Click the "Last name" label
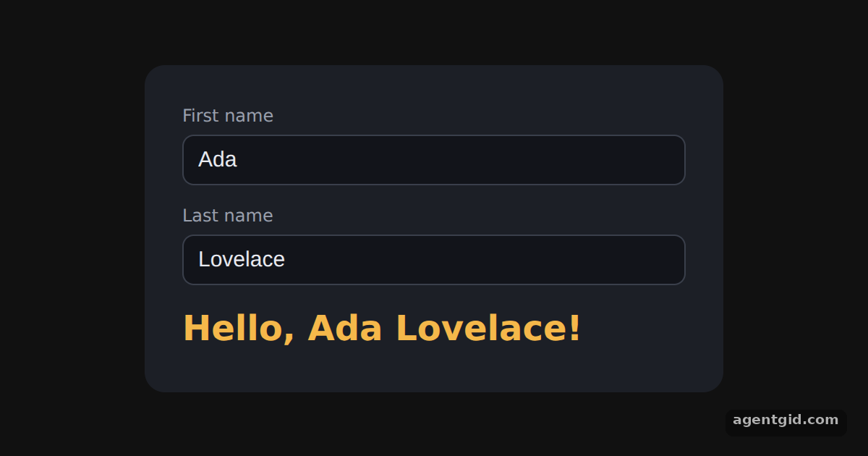Screen dimensions: 868x456 (228, 216)
